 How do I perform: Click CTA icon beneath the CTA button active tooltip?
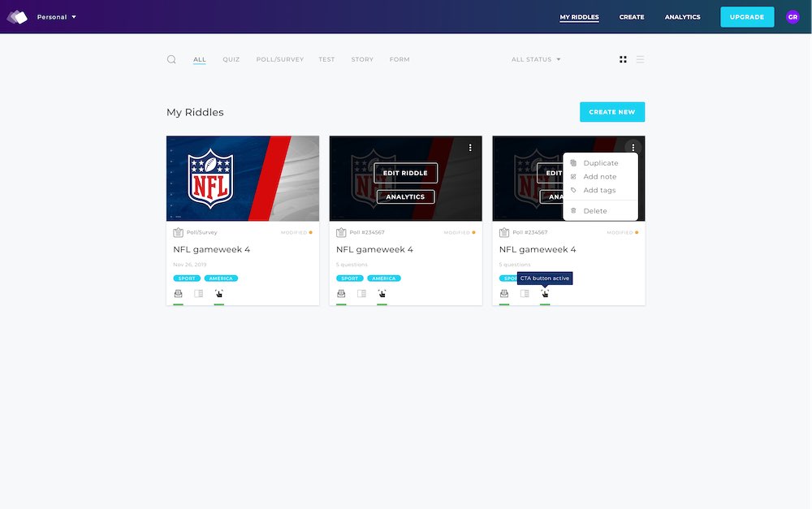click(545, 294)
